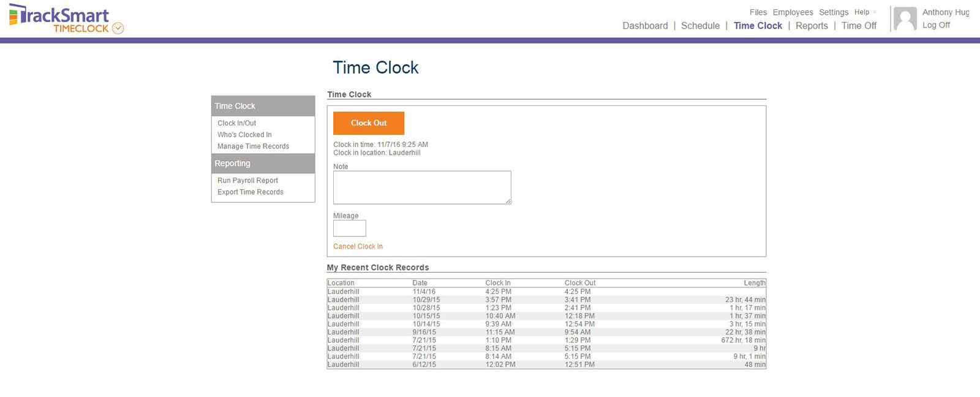980x397 pixels.
Task: Click the TrackSmart TimeClock logo
Action: (66, 19)
